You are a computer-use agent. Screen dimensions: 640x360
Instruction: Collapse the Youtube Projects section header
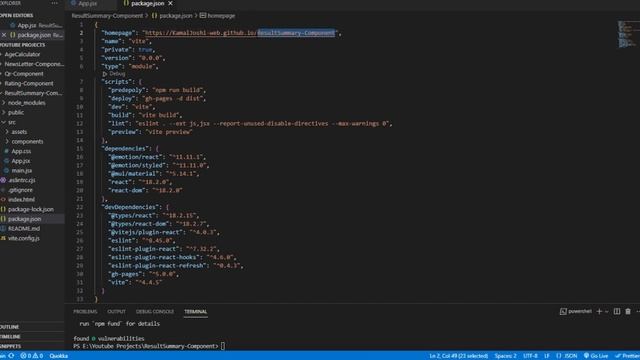pyautogui.click(x=22, y=45)
